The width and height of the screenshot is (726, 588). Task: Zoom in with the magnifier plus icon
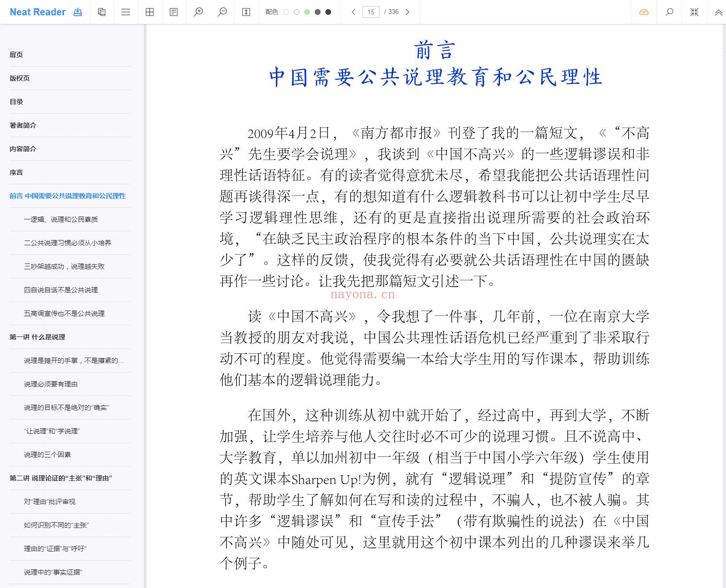point(198,12)
